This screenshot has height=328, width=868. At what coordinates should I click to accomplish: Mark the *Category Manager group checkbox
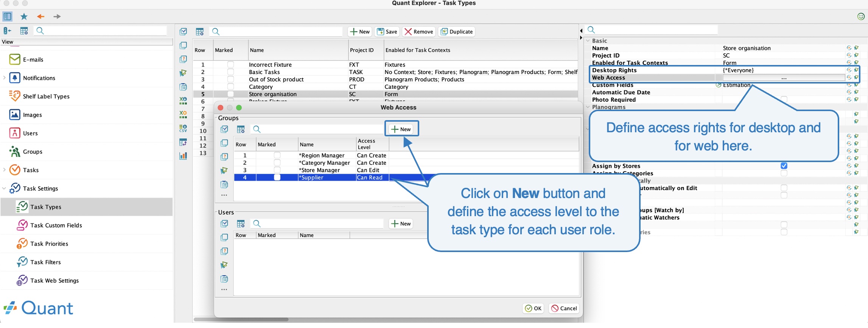pos(277,162)
